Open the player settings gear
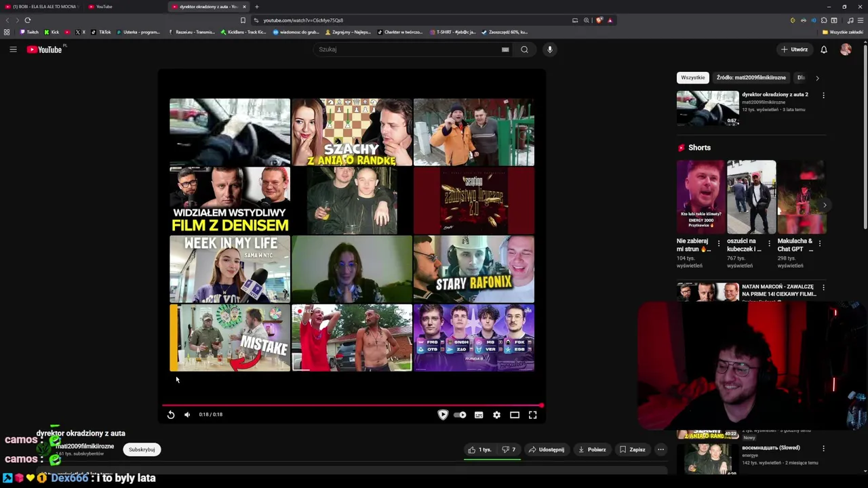 pyautogui.click(x=496, y=415)
